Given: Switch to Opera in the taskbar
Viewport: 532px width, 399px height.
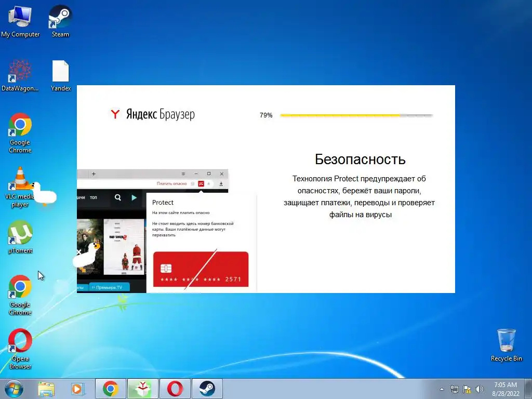Looking at the screenshot, I should coord(175,389).
